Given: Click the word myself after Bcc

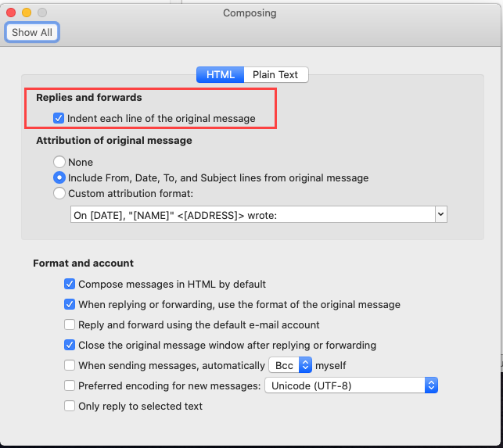Looking at the screenshot, I should click(331, 366).
